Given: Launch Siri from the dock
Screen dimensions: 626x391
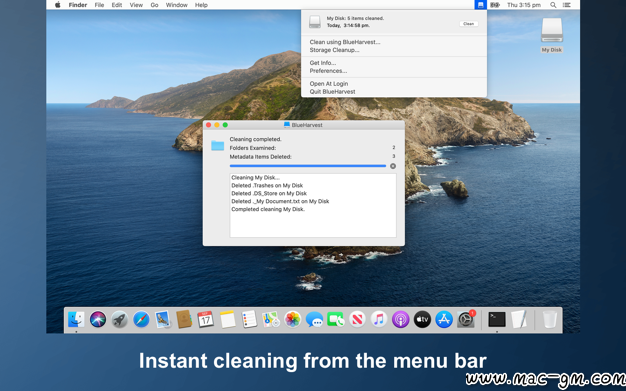Looking at the screenshot, I should point(98,320).
